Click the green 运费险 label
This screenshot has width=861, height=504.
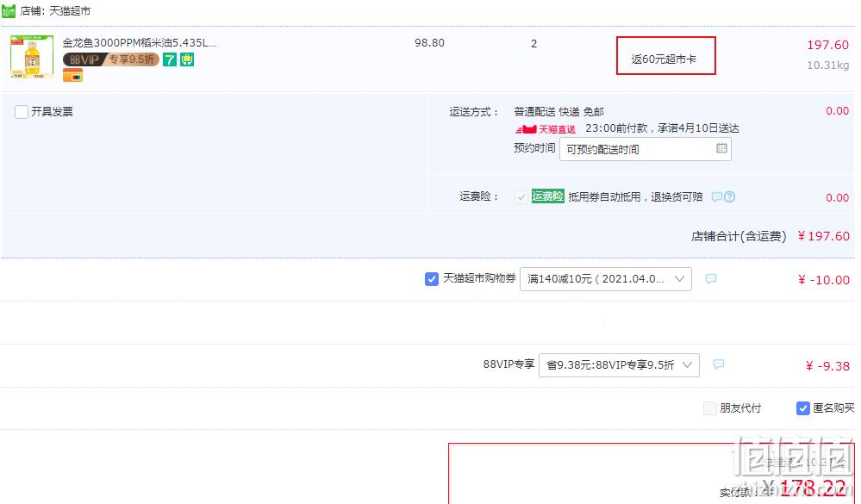(x=547, y=196)
